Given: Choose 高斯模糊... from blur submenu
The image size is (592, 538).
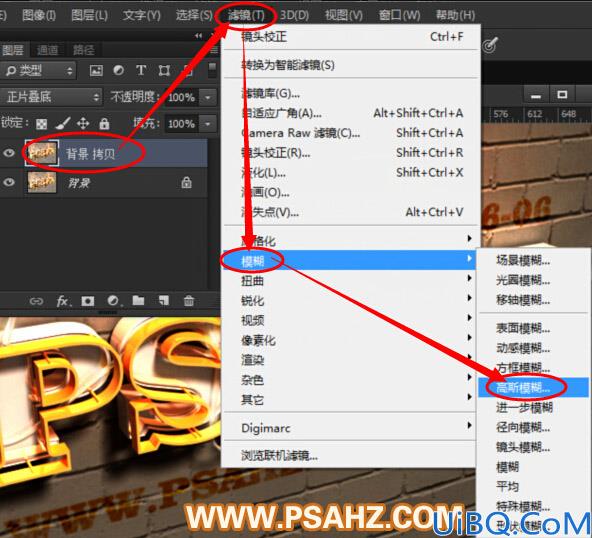Looking at the screenshot, I should coord(533,387).
